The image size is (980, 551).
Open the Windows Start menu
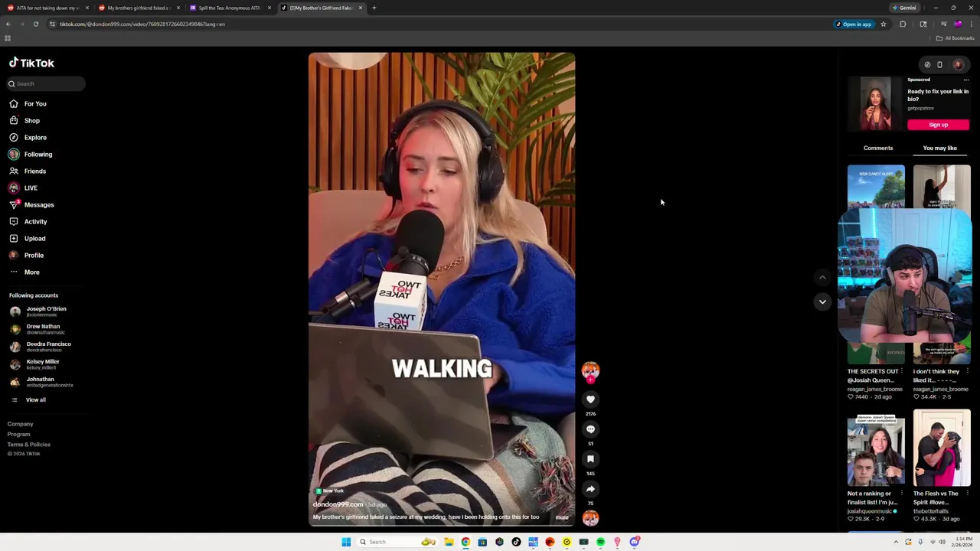tap(346, 542)
